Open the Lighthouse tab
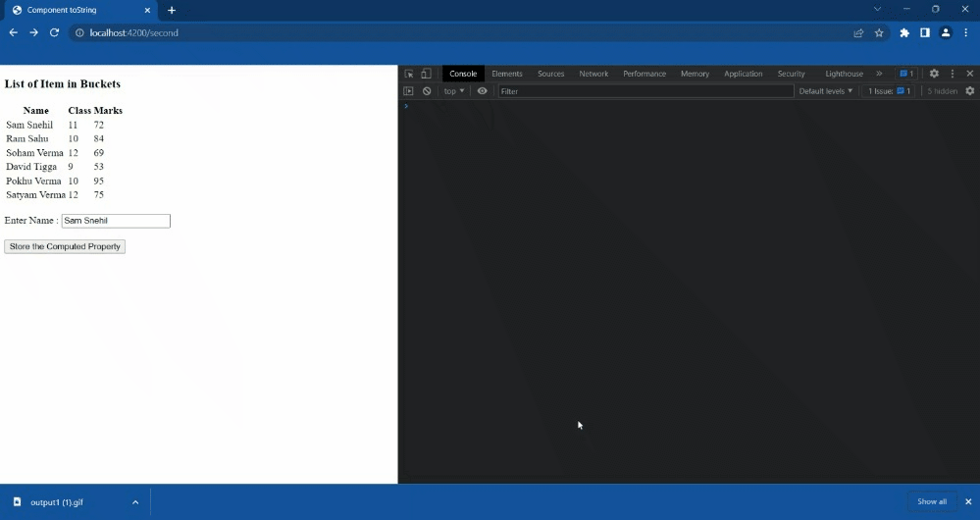Screen dimensions: 980x520 tap(844, 74)
